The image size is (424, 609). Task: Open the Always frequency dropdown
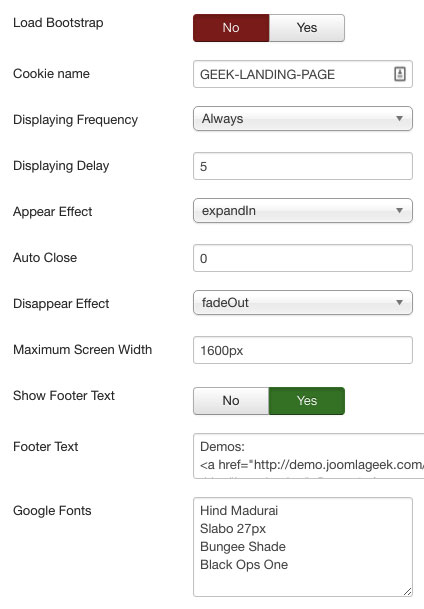tap(303, 118)
